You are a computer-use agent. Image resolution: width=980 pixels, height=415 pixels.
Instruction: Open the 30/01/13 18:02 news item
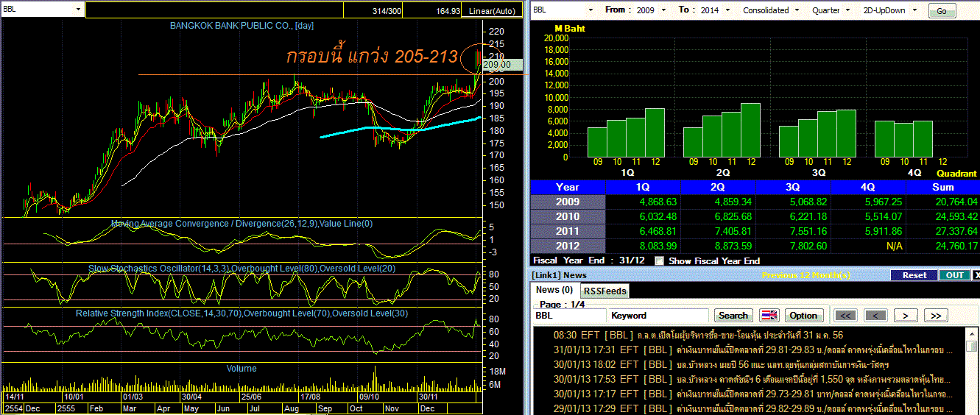tap(750, 364)
